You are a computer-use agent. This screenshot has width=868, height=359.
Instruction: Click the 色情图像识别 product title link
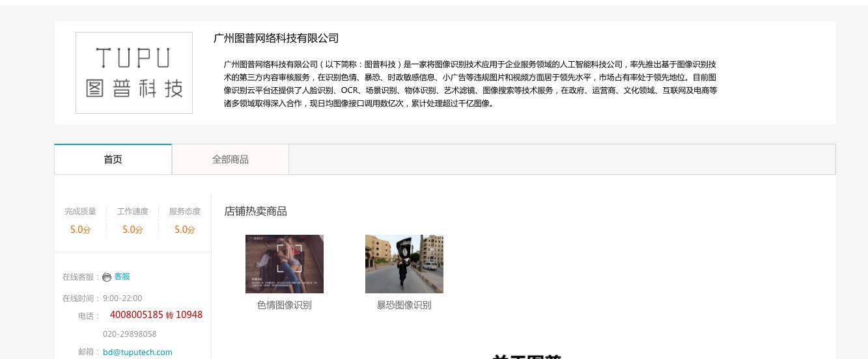coord(285,305)
